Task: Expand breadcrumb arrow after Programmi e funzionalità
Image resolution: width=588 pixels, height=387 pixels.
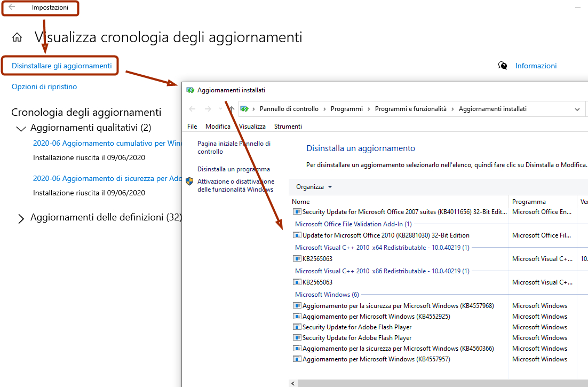Action: coord(452,109)
